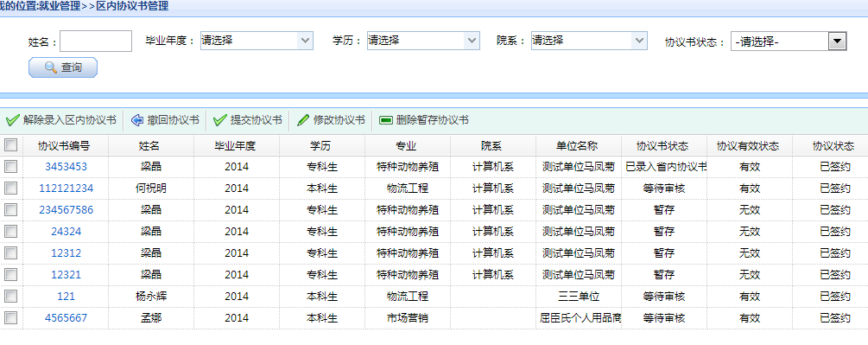Open the 院系 dropdown arrow
The image size is (868, 345).
(639, 41)
